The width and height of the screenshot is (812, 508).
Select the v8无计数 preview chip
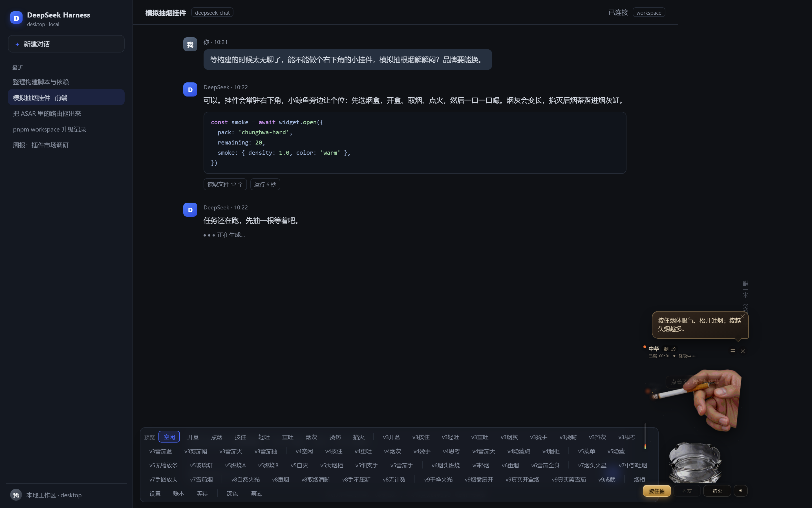(x=394, y=479)
